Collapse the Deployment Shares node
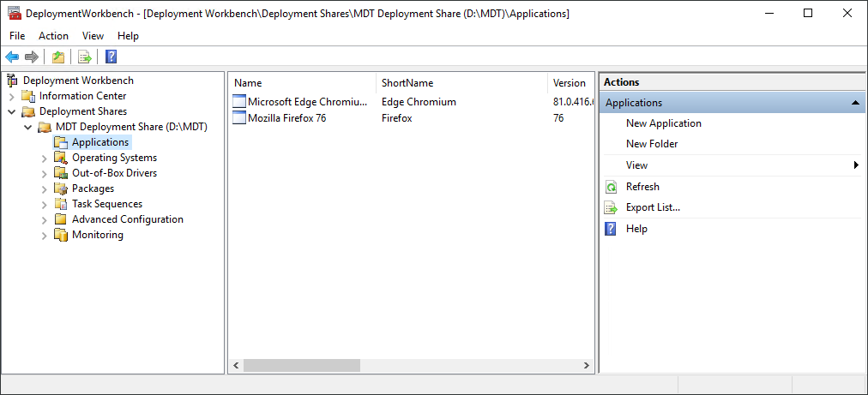 [13, 111]
